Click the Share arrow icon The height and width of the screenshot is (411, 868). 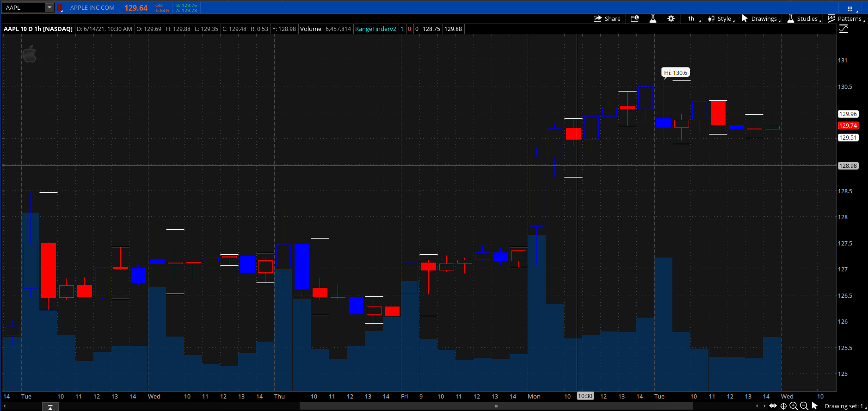click(x=597, y=18)
